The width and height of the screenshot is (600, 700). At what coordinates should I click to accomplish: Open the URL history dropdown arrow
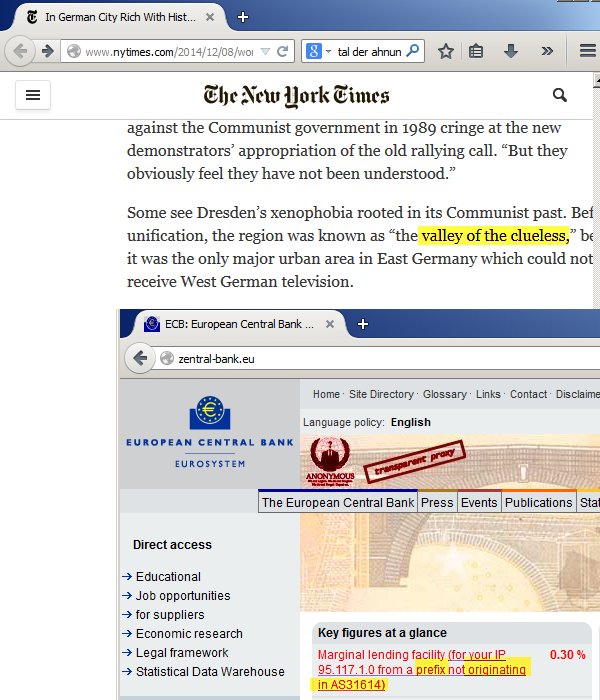point(265,52)
